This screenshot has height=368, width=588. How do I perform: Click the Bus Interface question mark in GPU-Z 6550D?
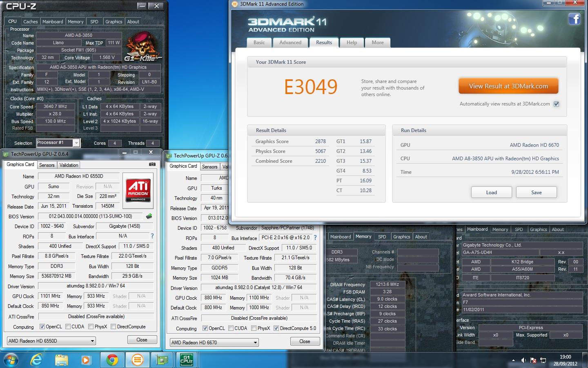tap(152, 236)
